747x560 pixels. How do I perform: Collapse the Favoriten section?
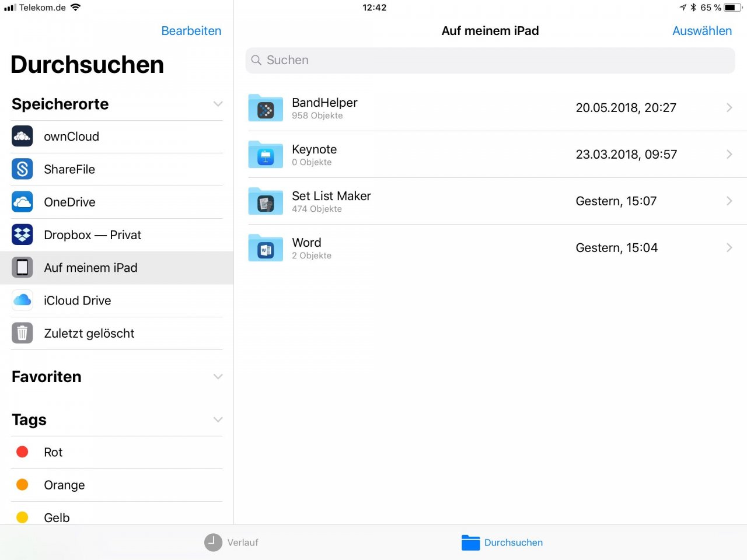pyautogui.click(x=218, y=376)
